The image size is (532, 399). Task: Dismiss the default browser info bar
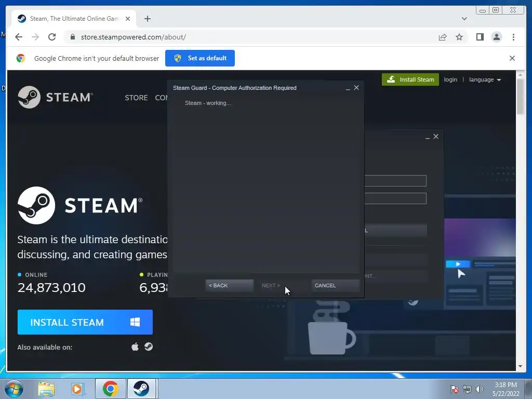[x=512, y=58]
